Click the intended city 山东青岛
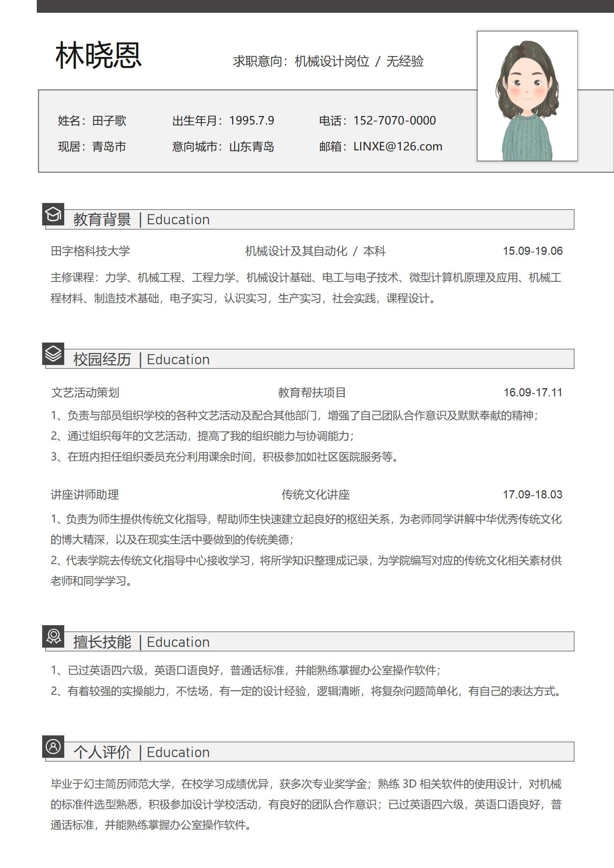This screenshot has height=868, width=614. [251, 147]
